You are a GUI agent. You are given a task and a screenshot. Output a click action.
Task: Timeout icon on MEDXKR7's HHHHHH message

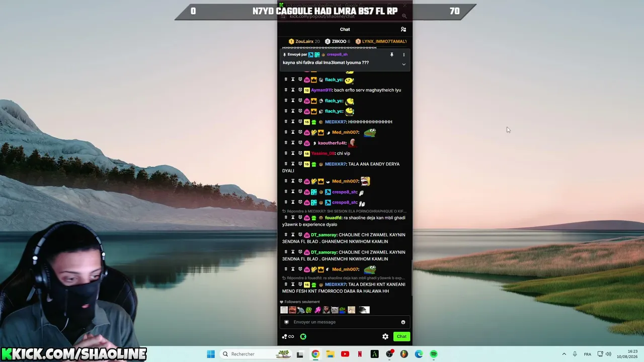click(293, 122)
